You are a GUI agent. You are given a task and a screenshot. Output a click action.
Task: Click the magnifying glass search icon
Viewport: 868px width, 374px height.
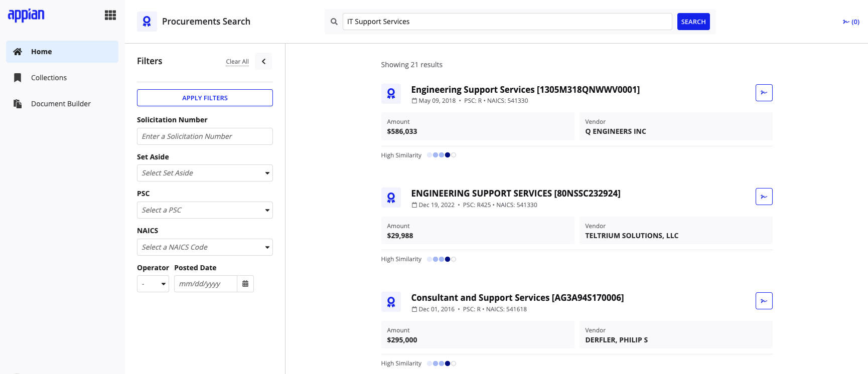click(x=334, y=22)
